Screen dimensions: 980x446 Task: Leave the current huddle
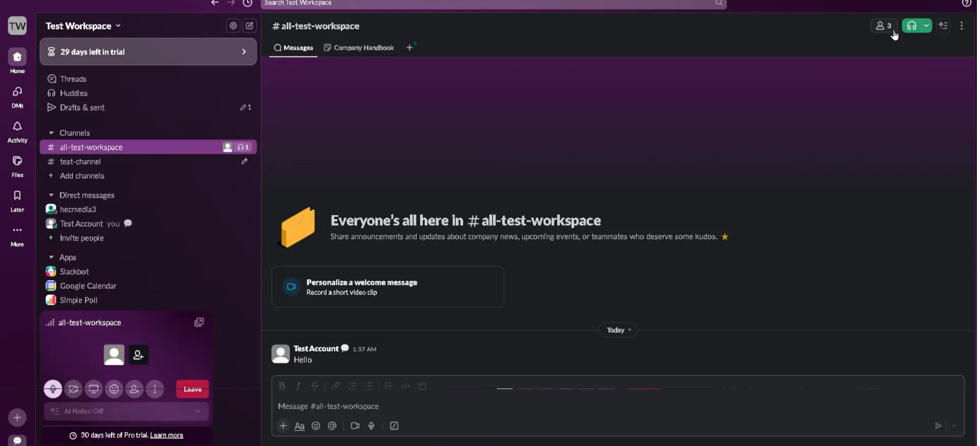[x=193, y=389]
